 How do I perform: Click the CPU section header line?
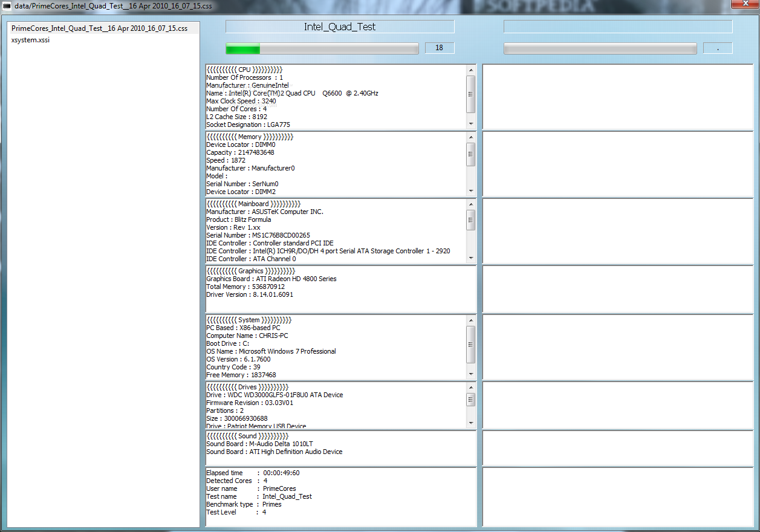click(244, 70)
